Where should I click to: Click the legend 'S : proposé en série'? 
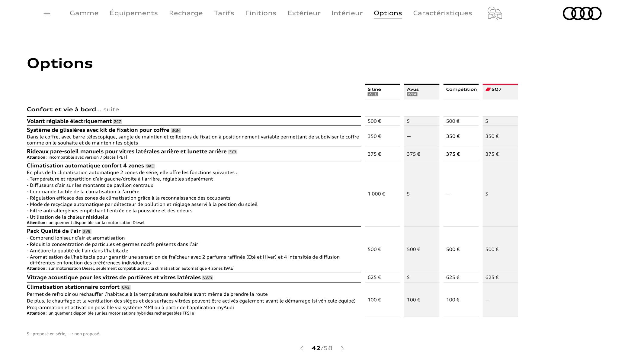(46, 334)
